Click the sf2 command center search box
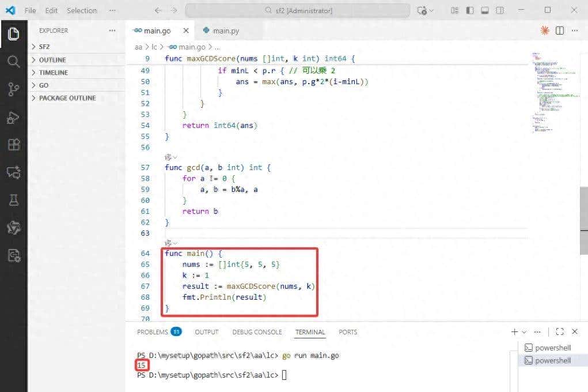The height and width of the screenshot is (392, 588). [298, 10]
